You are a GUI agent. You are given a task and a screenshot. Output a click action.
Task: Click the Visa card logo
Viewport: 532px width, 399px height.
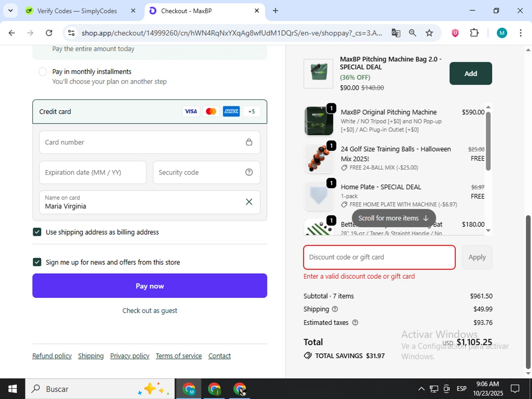click(x=191, y=111)
